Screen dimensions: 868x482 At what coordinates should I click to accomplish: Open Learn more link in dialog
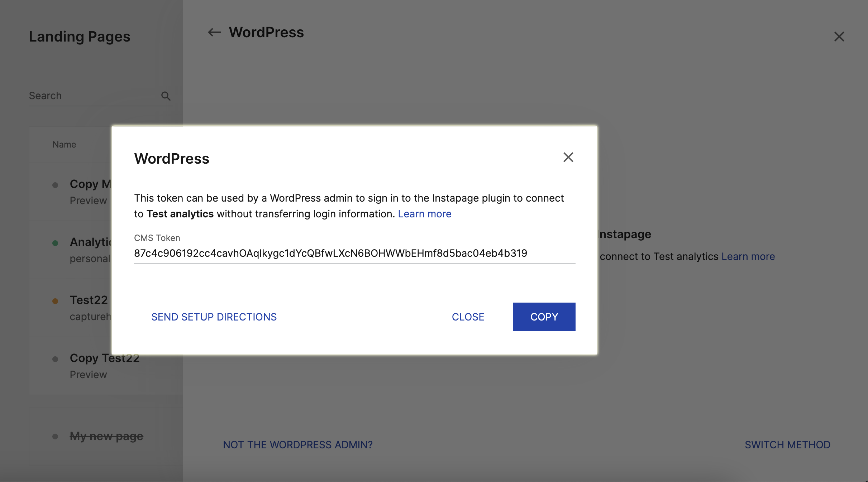coord(424,214)
